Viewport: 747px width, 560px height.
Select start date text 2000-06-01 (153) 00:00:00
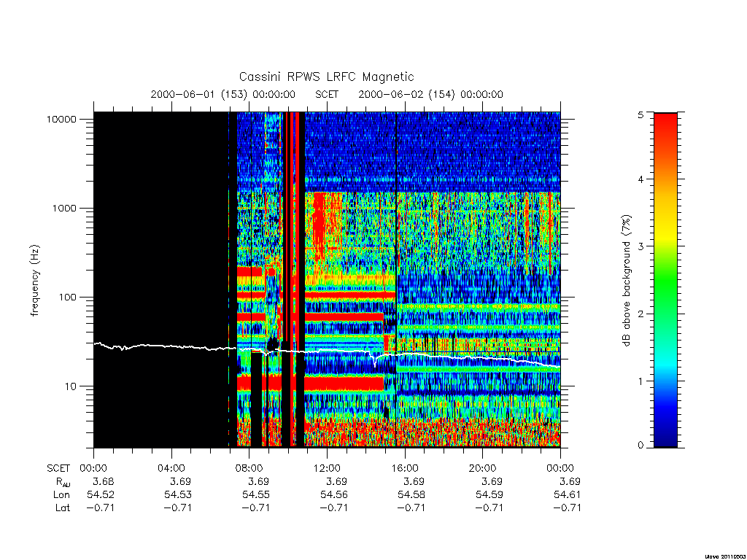(222, 94)
